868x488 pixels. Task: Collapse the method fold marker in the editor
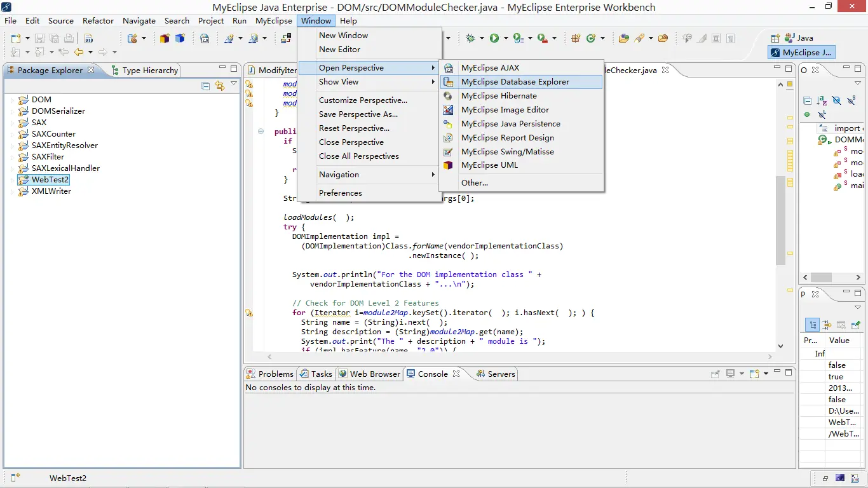(x=261, y=132)
